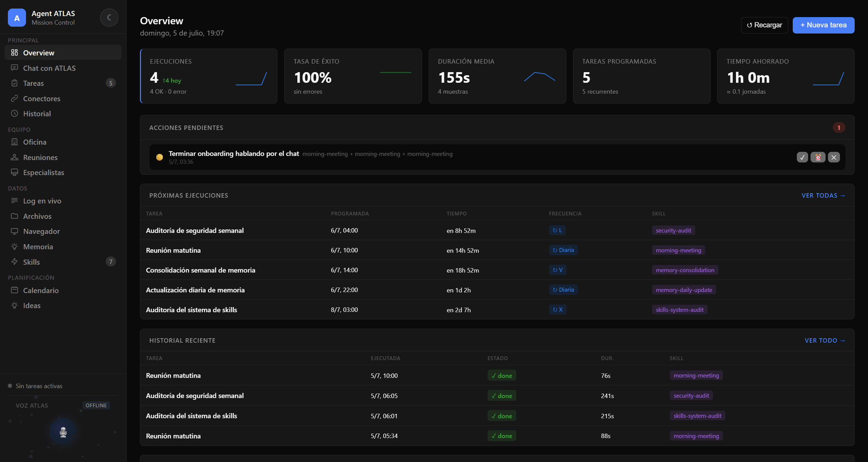The image size is (868, 462).
Task: Click the done status for 241s run
Action: pyautogui.click(x=502, y=396)
